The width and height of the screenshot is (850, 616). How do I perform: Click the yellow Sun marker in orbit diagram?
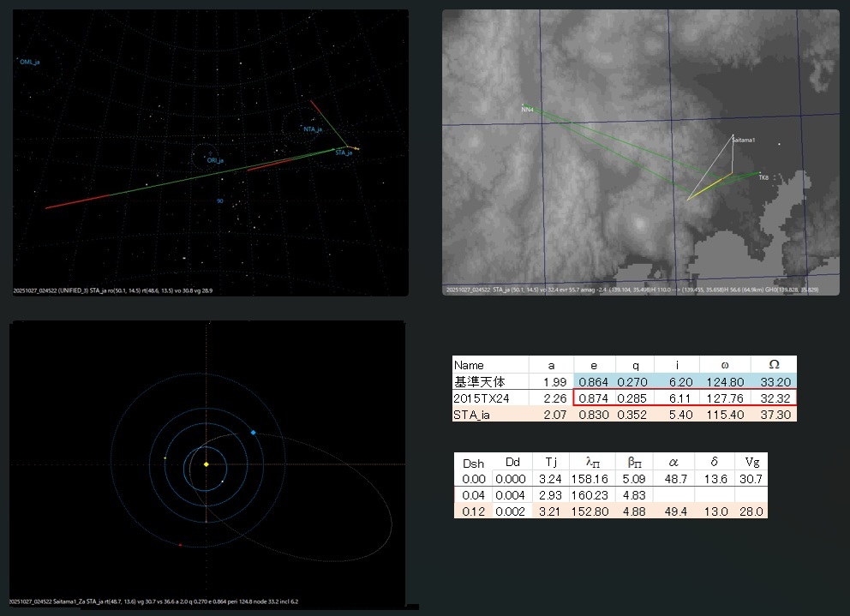click(x=206, y=464)
